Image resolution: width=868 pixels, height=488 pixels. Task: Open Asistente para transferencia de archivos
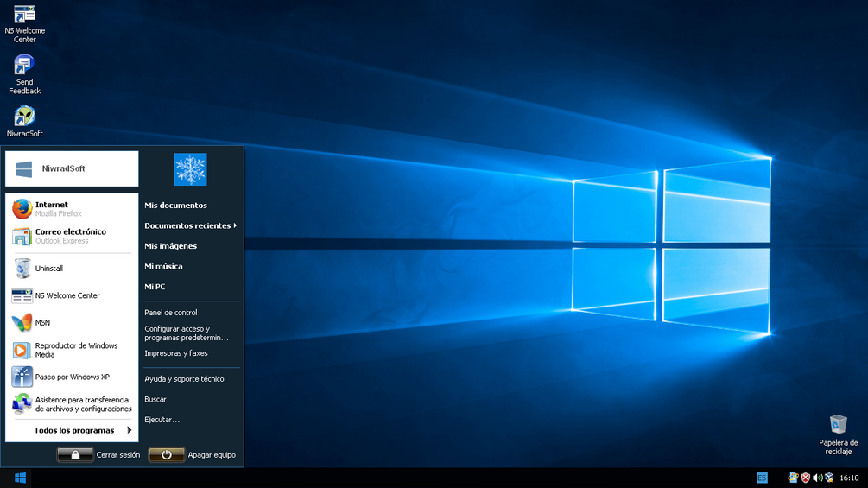coord(71,404)
